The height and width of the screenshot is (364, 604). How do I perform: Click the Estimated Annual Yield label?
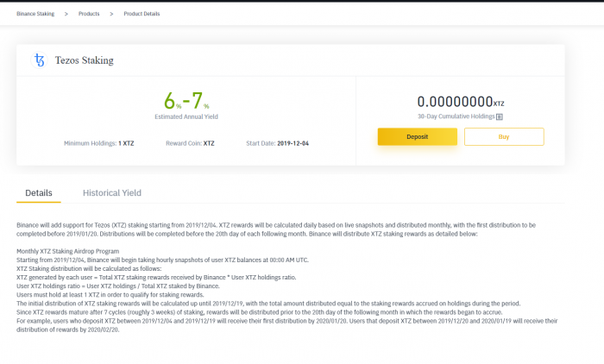point(186,116)
